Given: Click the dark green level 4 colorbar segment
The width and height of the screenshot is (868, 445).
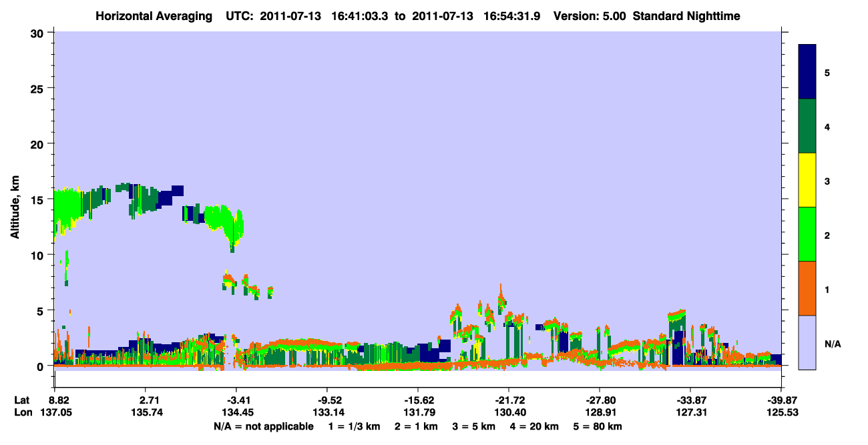Looking at the screenshot, I should [807, 126].
